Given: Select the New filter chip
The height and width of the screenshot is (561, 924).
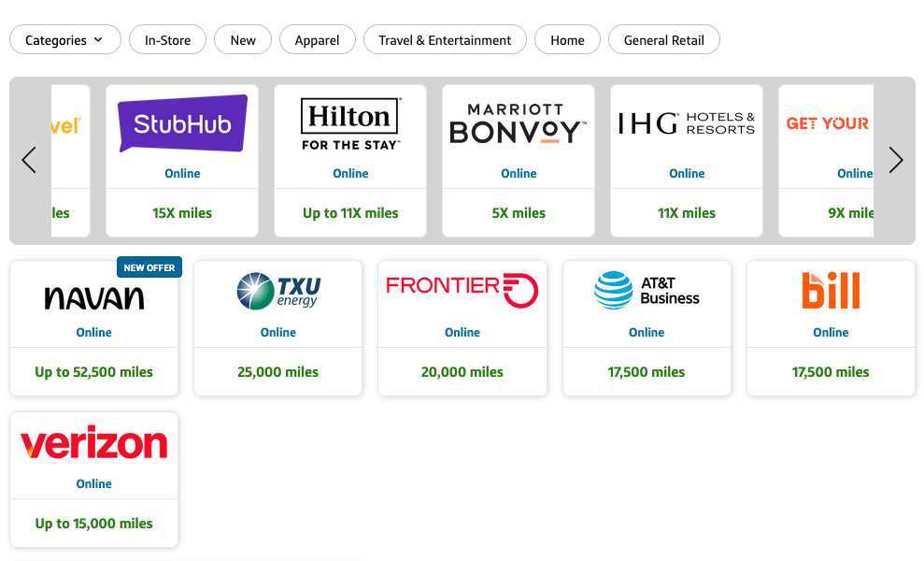Looking at the screenshot, I should 243,40.
